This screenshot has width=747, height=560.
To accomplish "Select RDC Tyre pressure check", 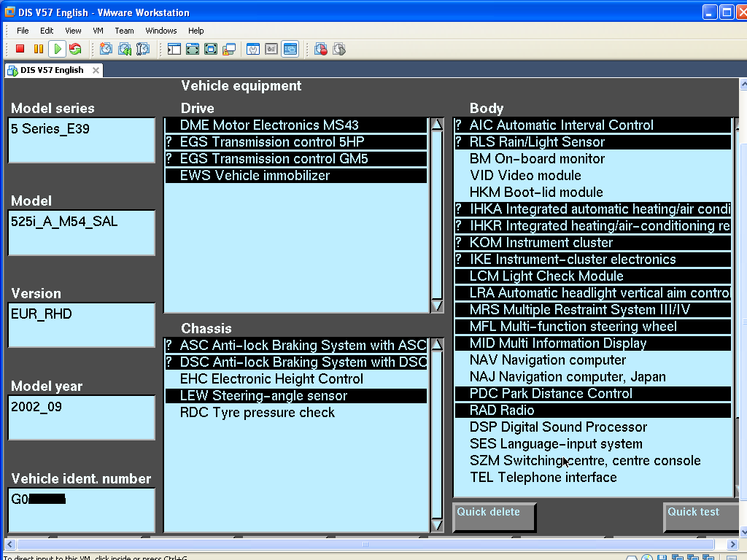I will [x=296, y=413].
